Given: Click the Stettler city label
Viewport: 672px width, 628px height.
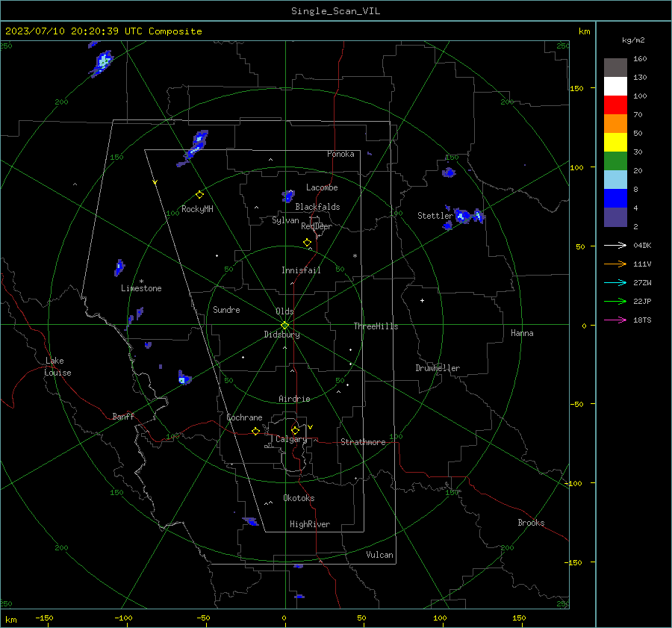Looking at the screenshot, I should tap(435, 216).
